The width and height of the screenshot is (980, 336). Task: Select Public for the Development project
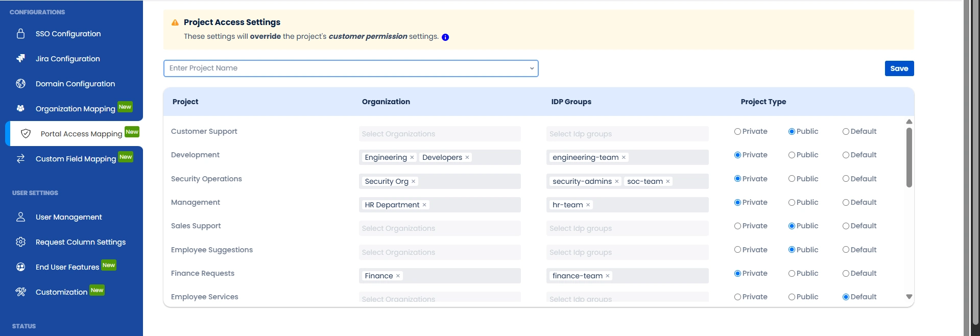[792, 155]
